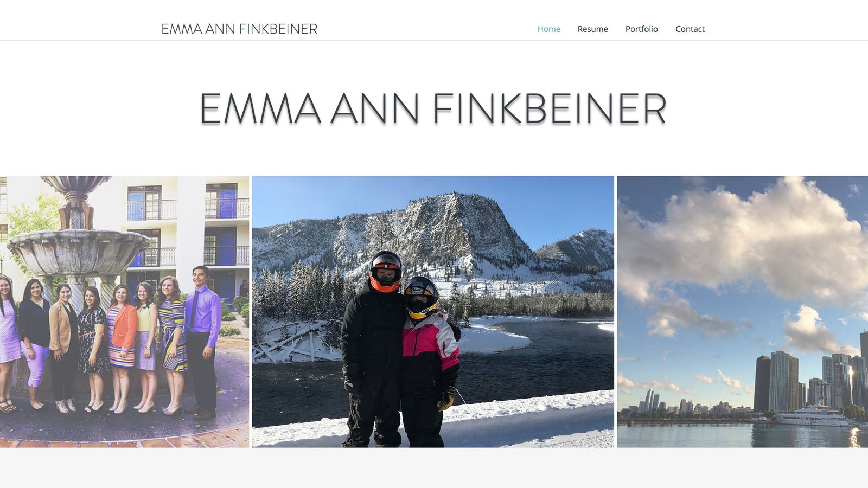Click the tall dark skyscraper in skyline
This screenshot has height=488, width=868.
762,384
